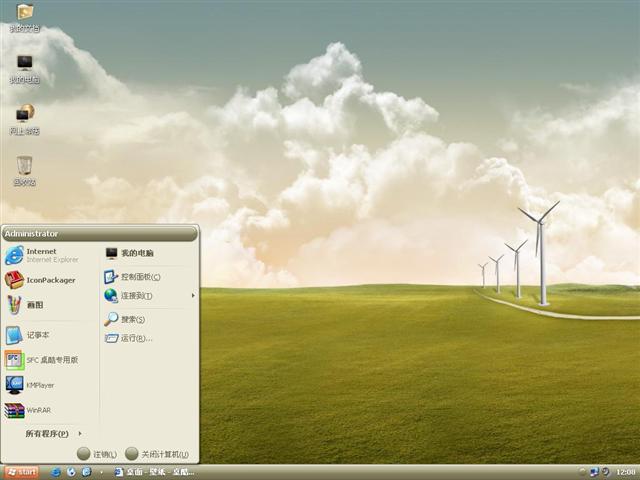640x480 pixels.
Task: Select the My Computer desktop icon
Action: [x=24, y=66]
